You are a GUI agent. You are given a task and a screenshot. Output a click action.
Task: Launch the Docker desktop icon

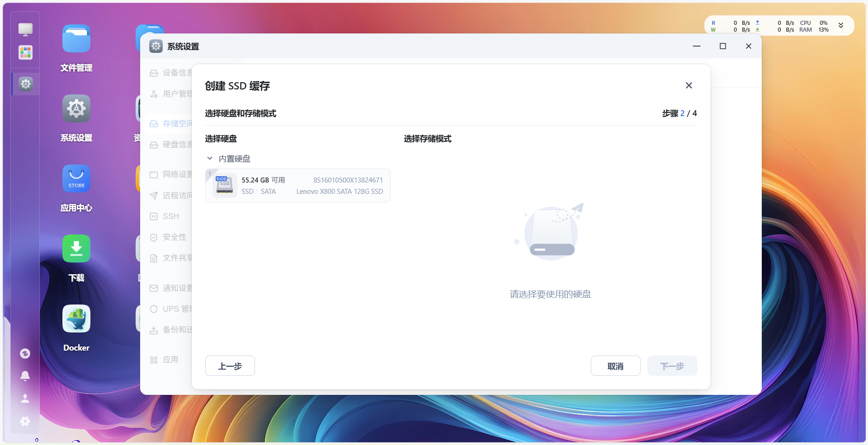point(76,319)
